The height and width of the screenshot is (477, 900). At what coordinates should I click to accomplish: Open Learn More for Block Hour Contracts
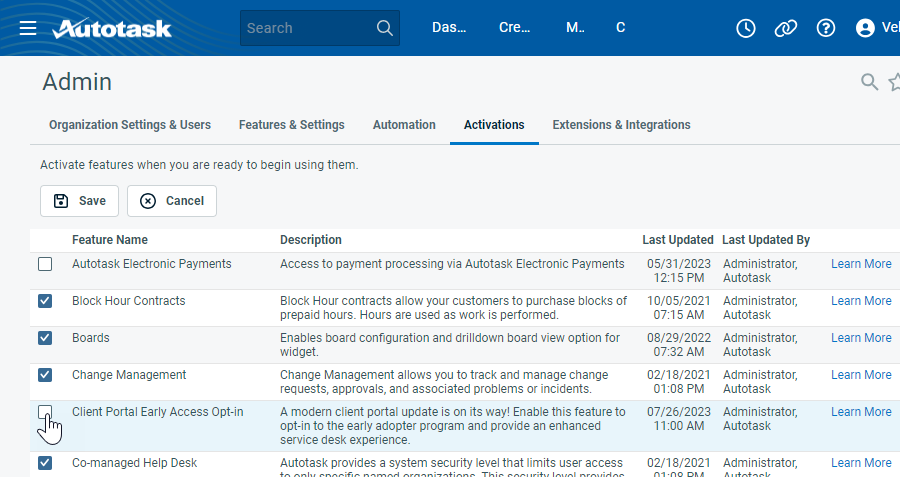point(861,301)
